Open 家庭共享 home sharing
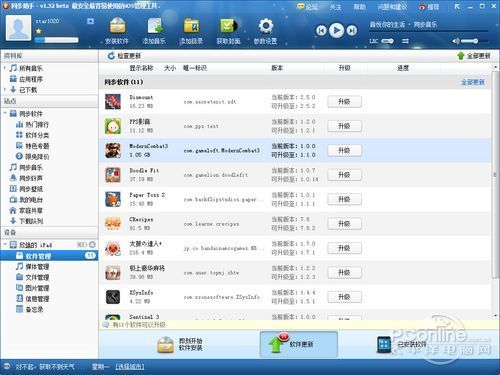The width and height of the screenshot is (500, 375). coord(31,210)
